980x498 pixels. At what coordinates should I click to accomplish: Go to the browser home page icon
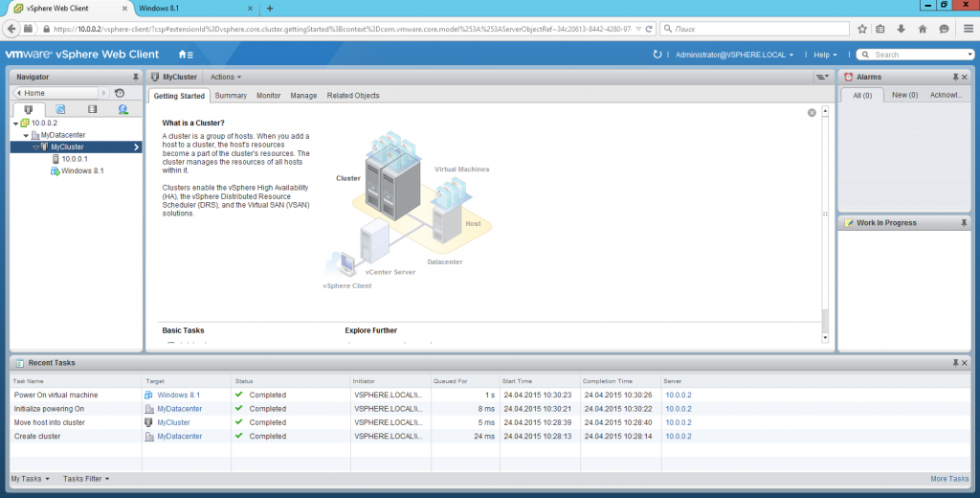pyautogui.click(x=922, y=29)
